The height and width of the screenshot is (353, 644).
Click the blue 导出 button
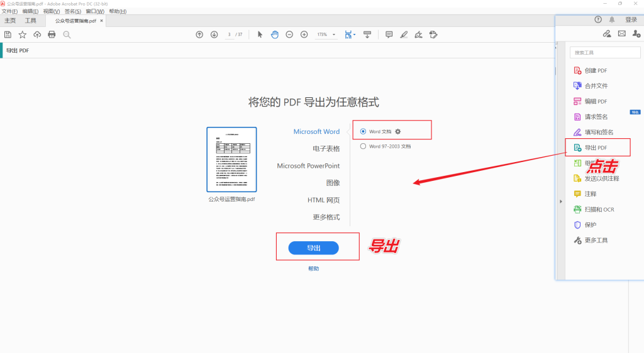[x=313, y=247]
